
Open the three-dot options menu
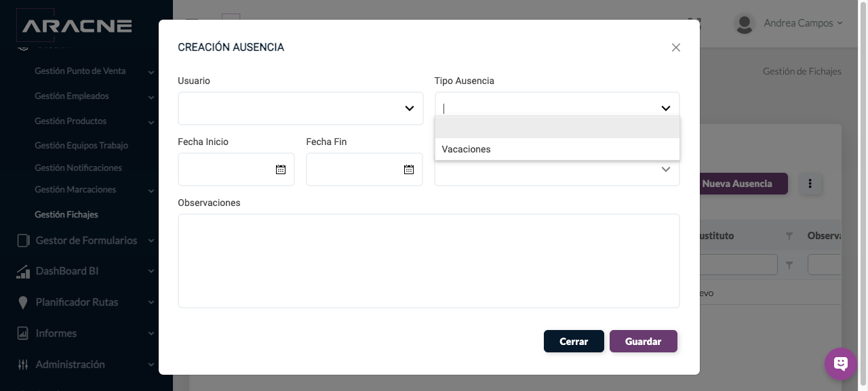click(810, 184)
